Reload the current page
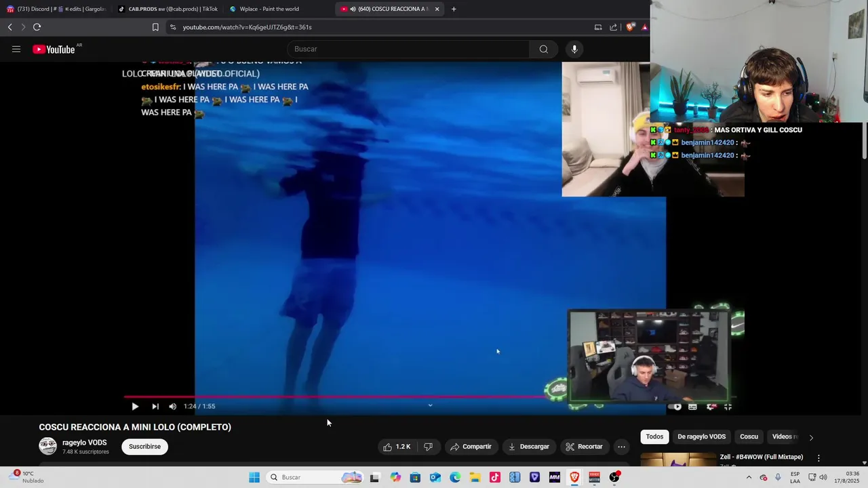 pyautogui.click(x=37, y=27)
